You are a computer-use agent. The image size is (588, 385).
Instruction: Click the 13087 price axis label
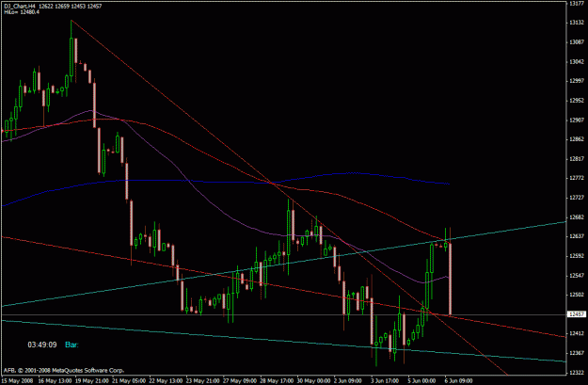[577, 42]
